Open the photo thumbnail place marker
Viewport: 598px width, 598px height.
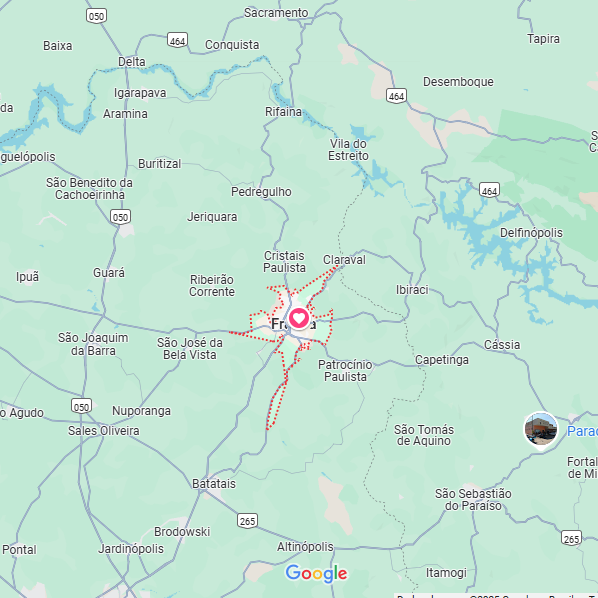click(x=540, y=430)
